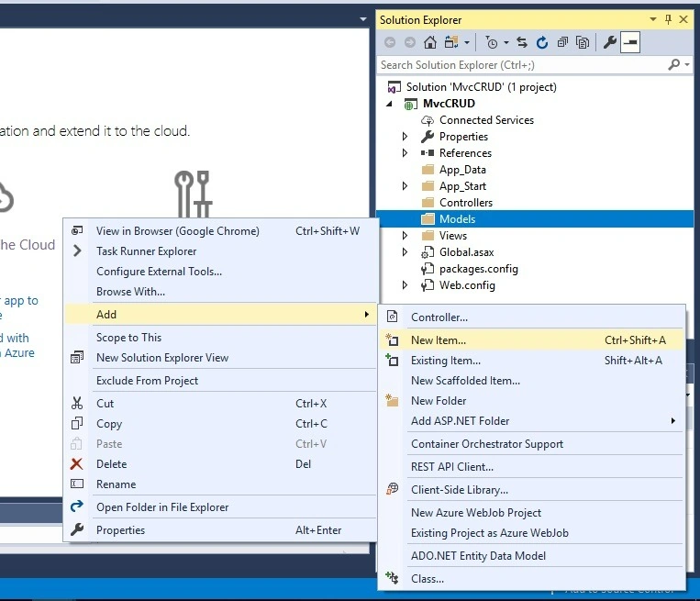Select the App_Data folder
700x601 pixels.
point(462,170)
